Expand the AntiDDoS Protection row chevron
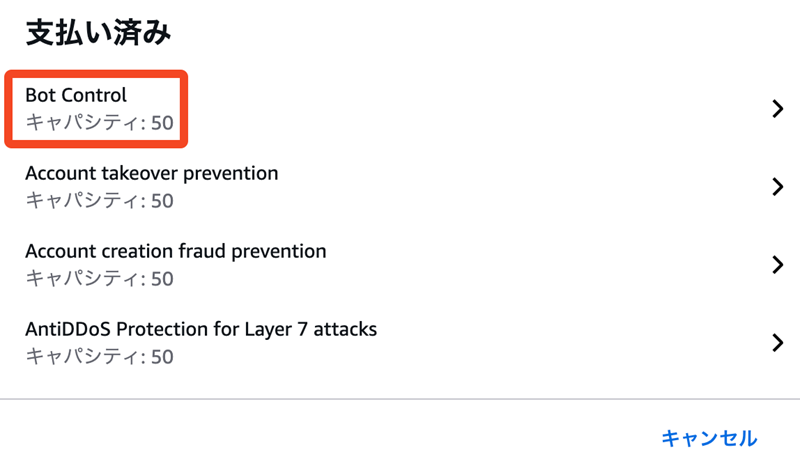The height and width of the screenshot is (468, 800). [x=778, y=342]
